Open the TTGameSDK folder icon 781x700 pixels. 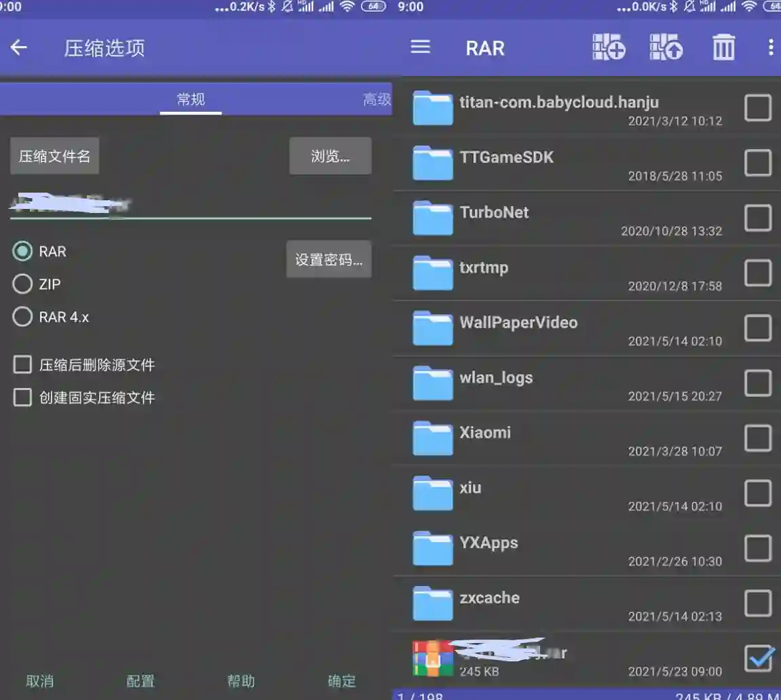(432, 163)
